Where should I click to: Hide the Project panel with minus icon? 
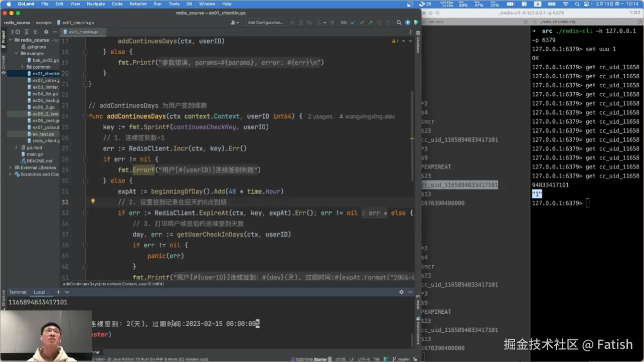tap(55, 32)
